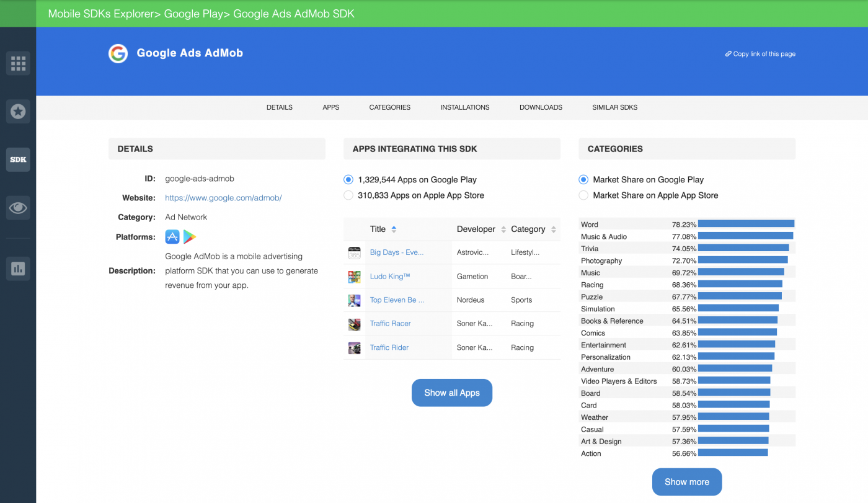Open the SIMILAR SDKS tab
868x503 pixels.
(x=614, y=107)
